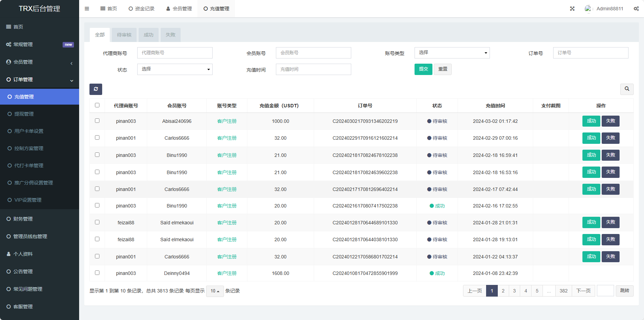Select VIP设置管理 submenu item
Screen dimensions: 644x320
[x=40, y=200]
